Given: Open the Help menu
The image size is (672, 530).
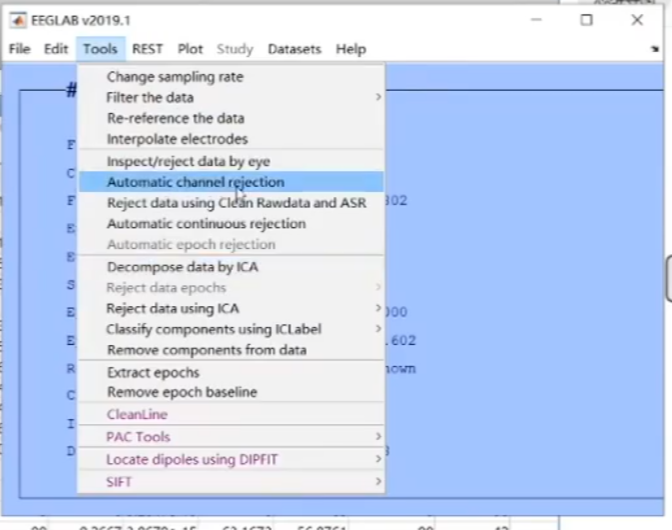Looking at the screenshot, I should [x=351, y=49].
